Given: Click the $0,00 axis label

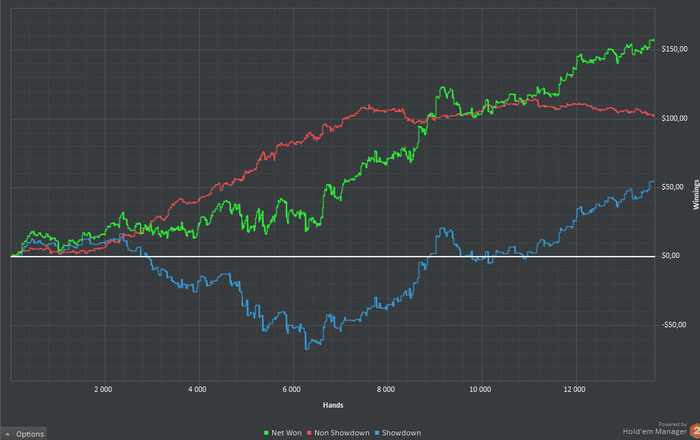Looking at the screenshot, I should click(671, 256).
